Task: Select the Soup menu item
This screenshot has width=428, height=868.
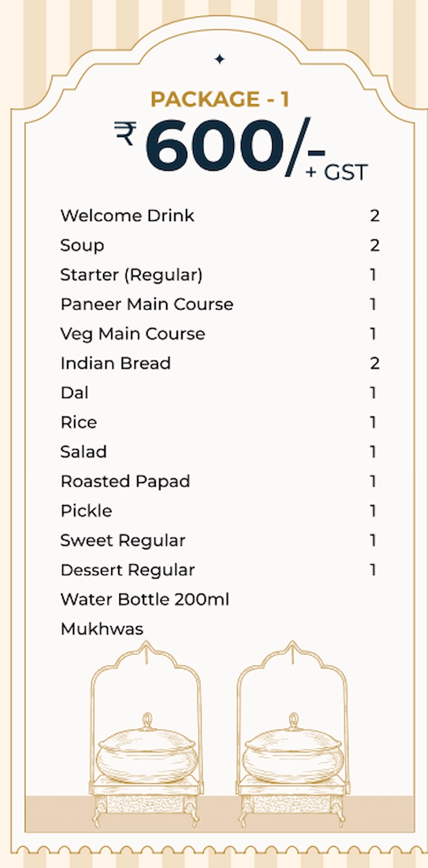Action: 82,246
